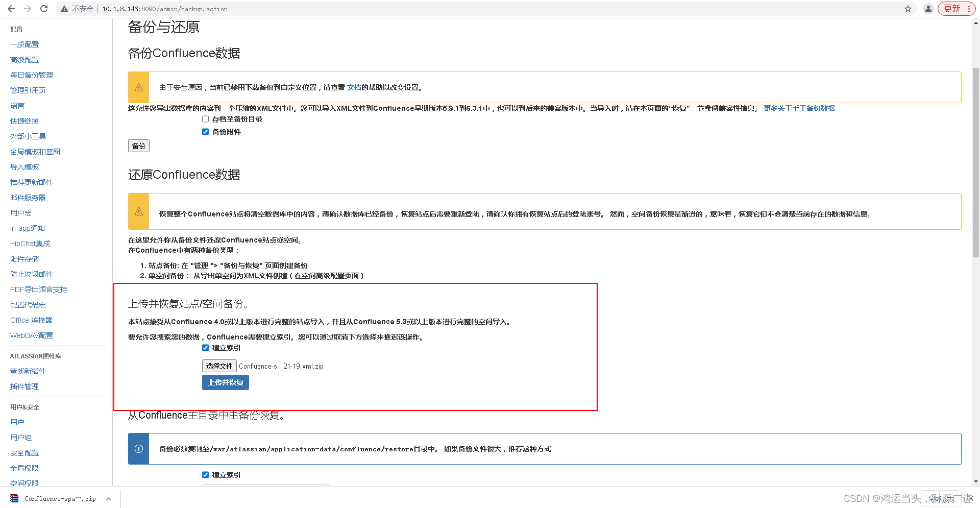Select 安全配置 sidebar link
The height and width of the screenshot is (508, 980).
24,453
